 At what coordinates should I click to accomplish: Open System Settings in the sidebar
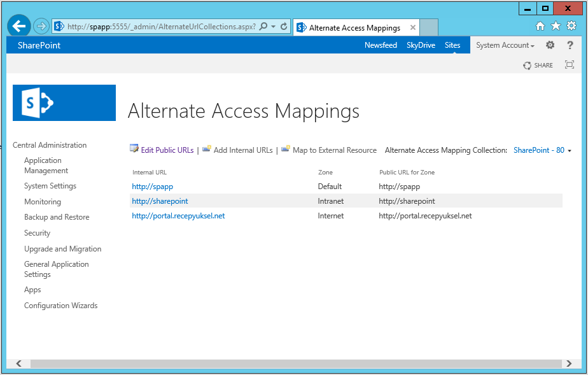[x=50, y=186]
